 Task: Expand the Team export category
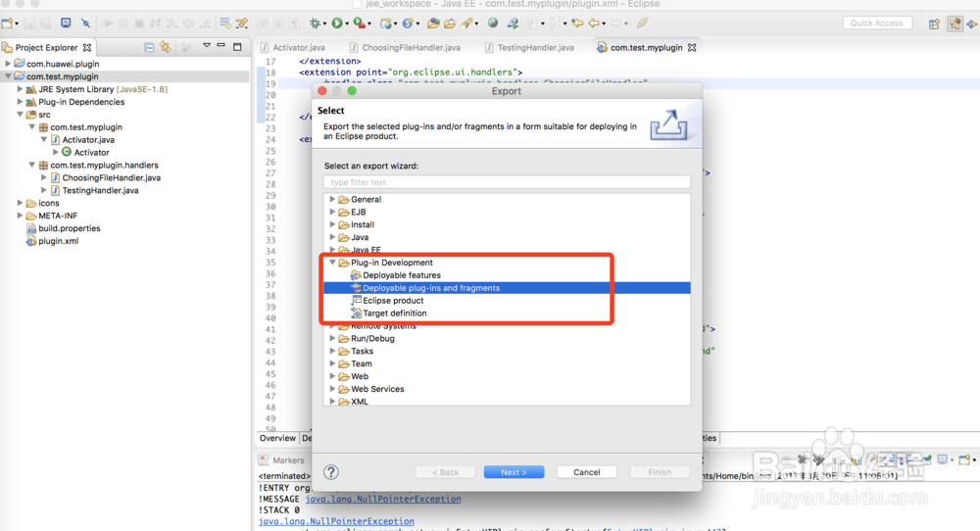point(332,363)
